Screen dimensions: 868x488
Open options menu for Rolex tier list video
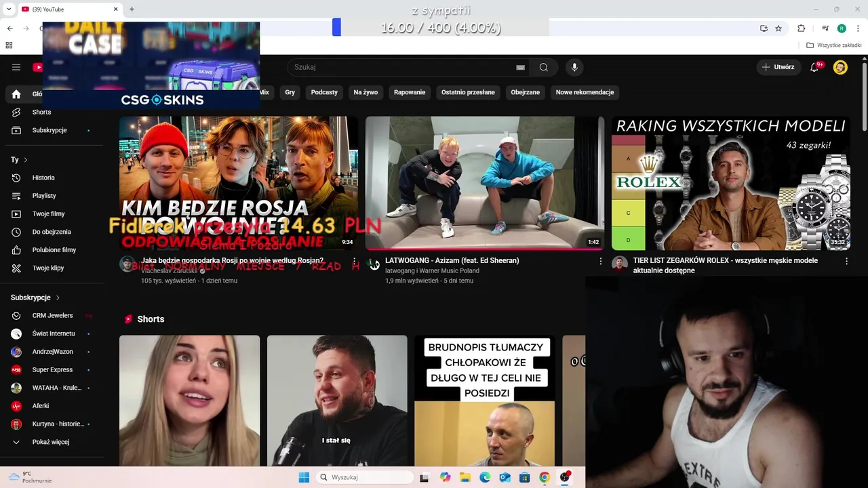click(846, 261)
